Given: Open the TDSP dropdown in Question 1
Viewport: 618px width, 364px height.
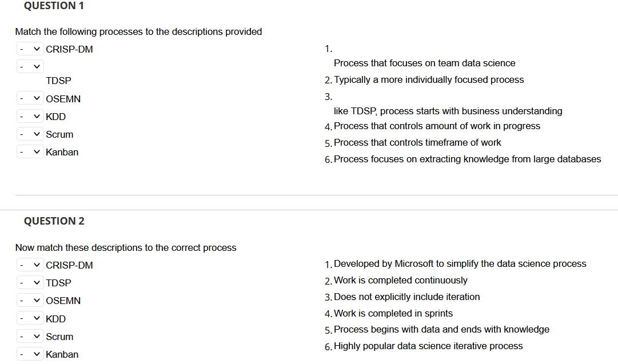Looking at the screenshot, I should pyautogui.click(x=30, y=66).
